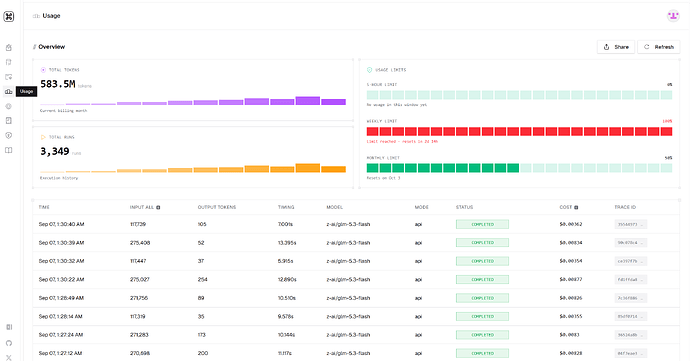Click the tallest purple Total Tokens bar
This screenshot has width=690, height=361.
point(308,100)
